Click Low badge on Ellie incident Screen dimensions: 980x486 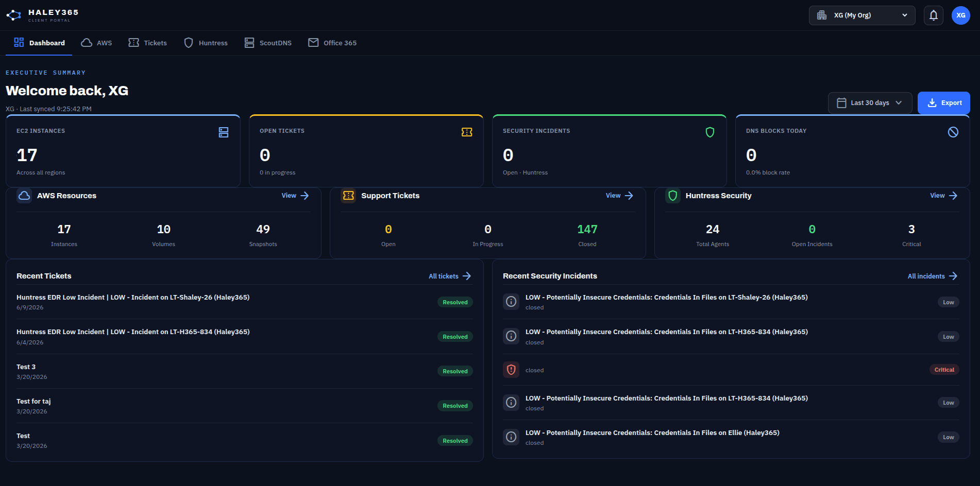[x=949, y=437]
